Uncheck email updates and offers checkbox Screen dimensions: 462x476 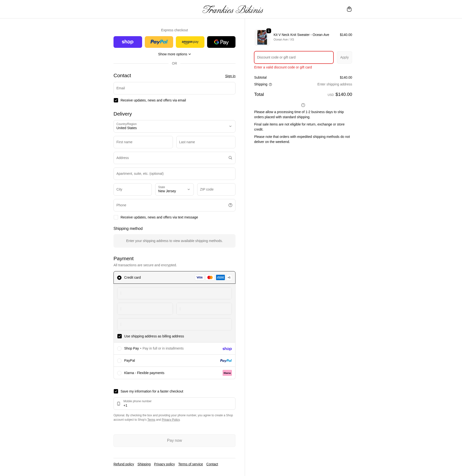pos(116,100)
